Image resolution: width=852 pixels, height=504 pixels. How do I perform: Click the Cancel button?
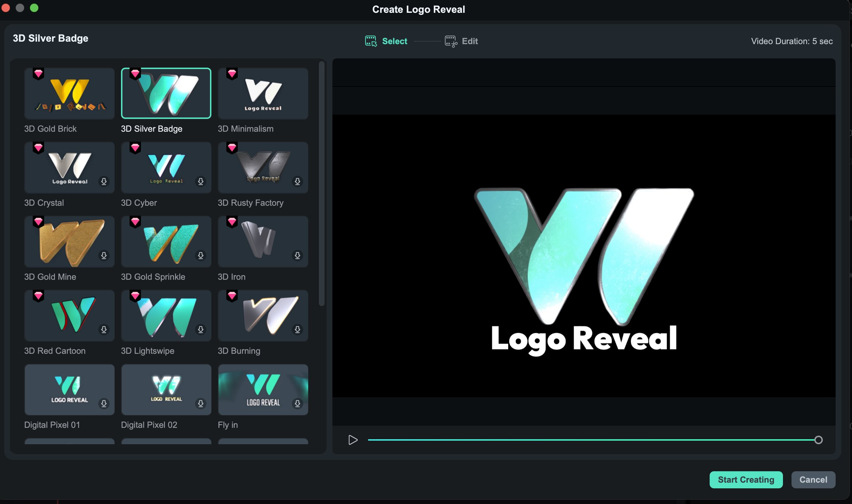[x=813, y=479]
